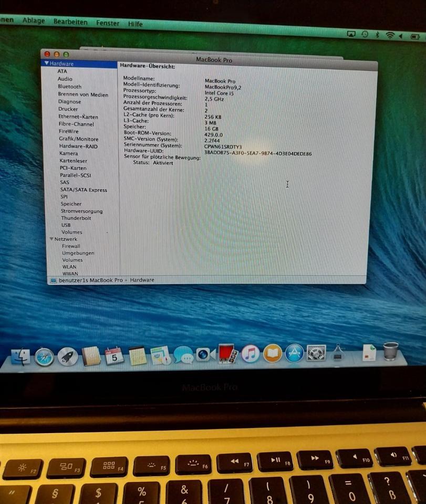Screen dimensions: 426x504
Task: Select Fibre-Channel in sidebar
Action: (76, 124)
